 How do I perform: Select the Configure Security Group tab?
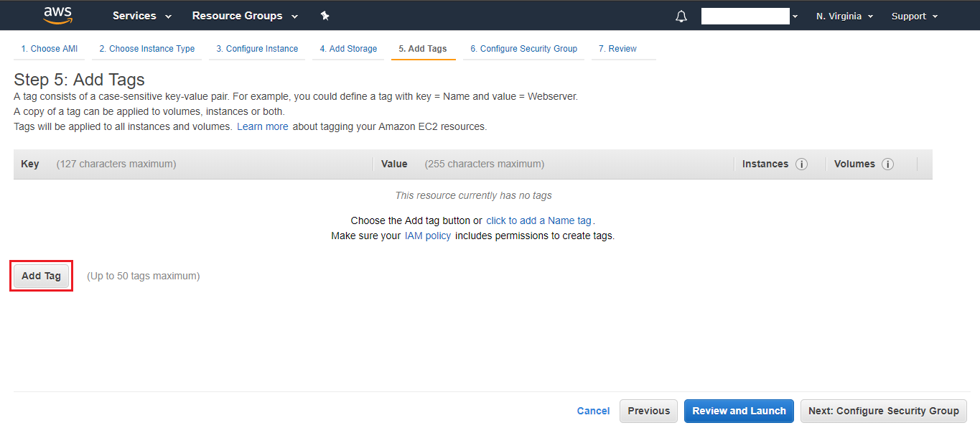pos(523,49)
